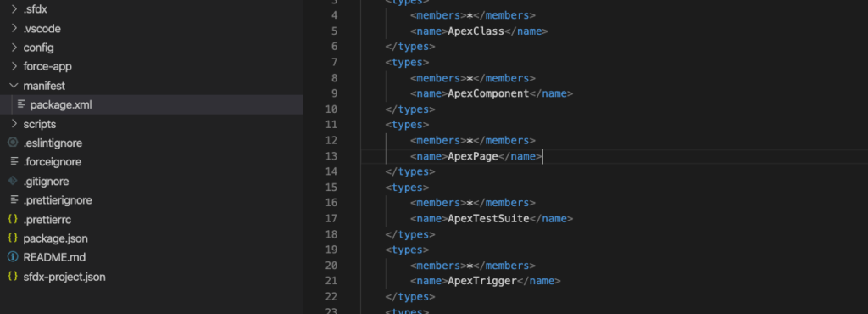Image resolution: width=868 pixels, height=314 pixels.
Task: Click the README.md info icon
Action: click(x=13, y=257)
